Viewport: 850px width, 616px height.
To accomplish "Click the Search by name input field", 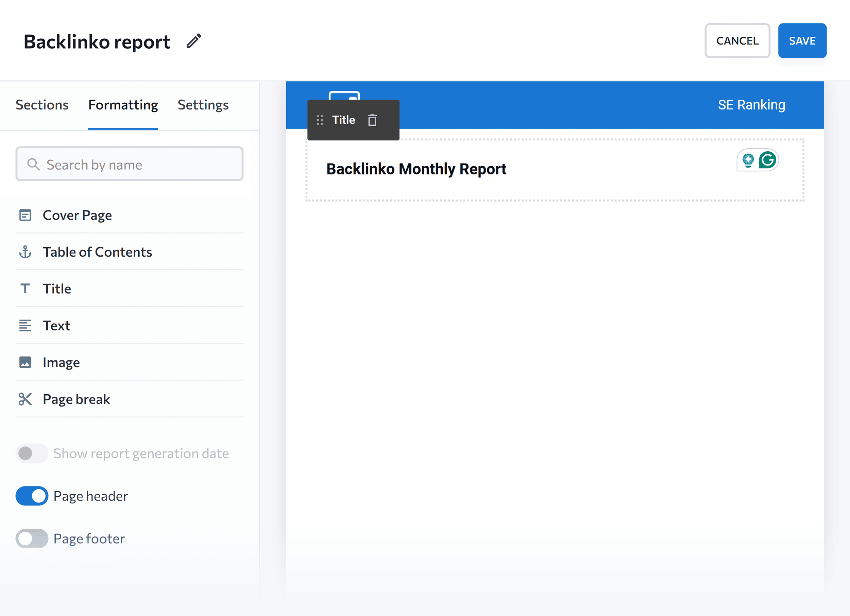I will click(x=129, y=165).
